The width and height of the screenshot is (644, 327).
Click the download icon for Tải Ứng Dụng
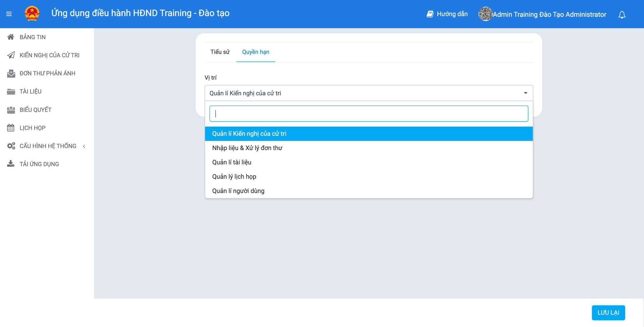click(x=11, y=164)
